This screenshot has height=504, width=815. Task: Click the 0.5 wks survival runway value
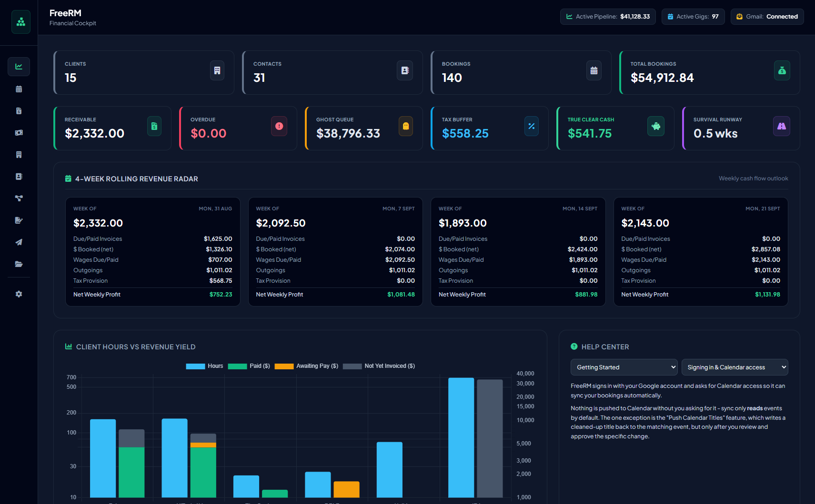[715, 133]
